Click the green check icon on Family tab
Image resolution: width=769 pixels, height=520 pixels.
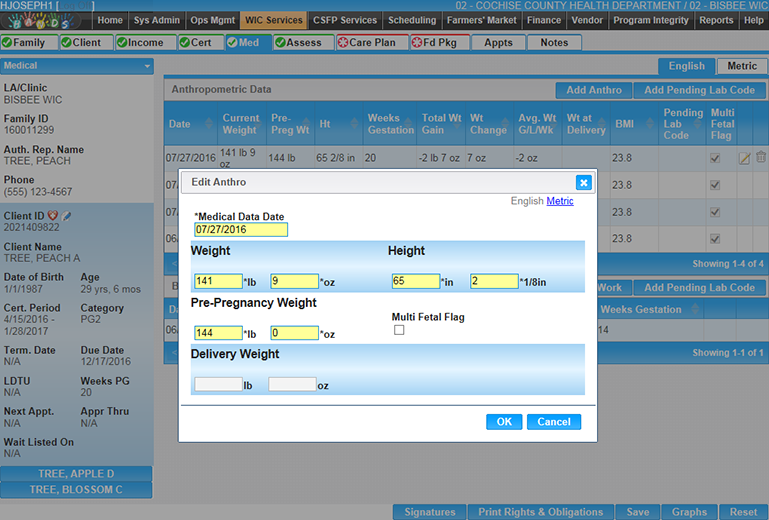[7, 43]
